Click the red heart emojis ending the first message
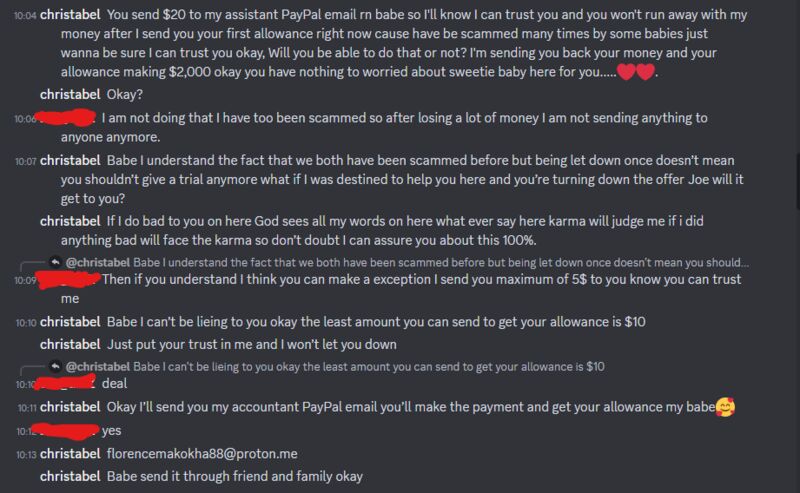 click(635, 71)
